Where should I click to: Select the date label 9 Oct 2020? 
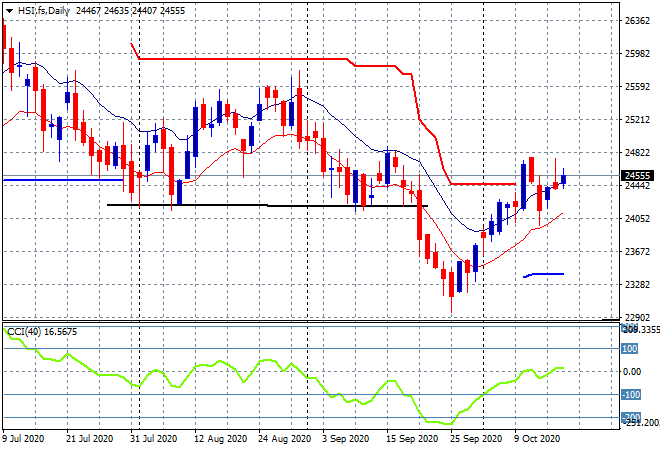tap(537, 439)
